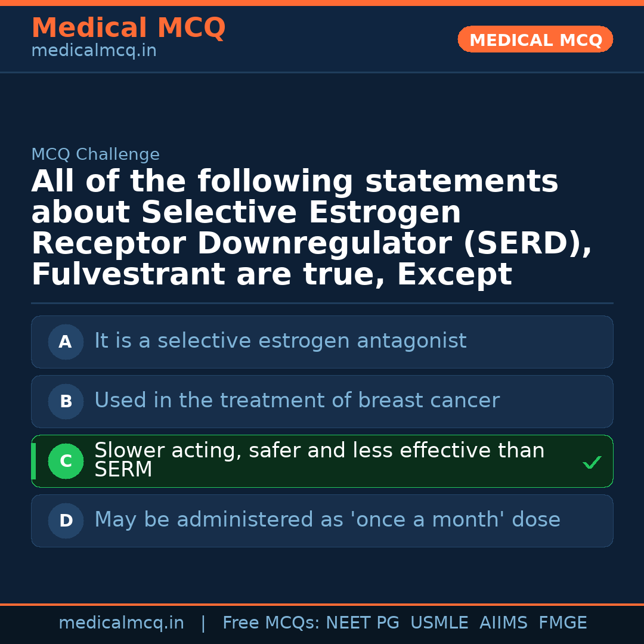Click the green letter C circle
The width and height of the screenshot is (644, 644).
66,461
